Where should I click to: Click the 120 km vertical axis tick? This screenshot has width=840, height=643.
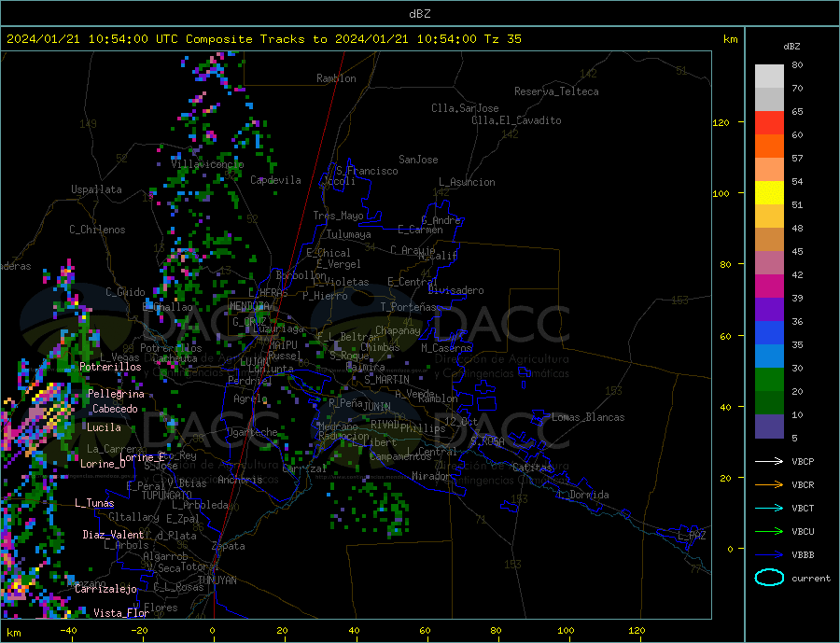(721, 122)
